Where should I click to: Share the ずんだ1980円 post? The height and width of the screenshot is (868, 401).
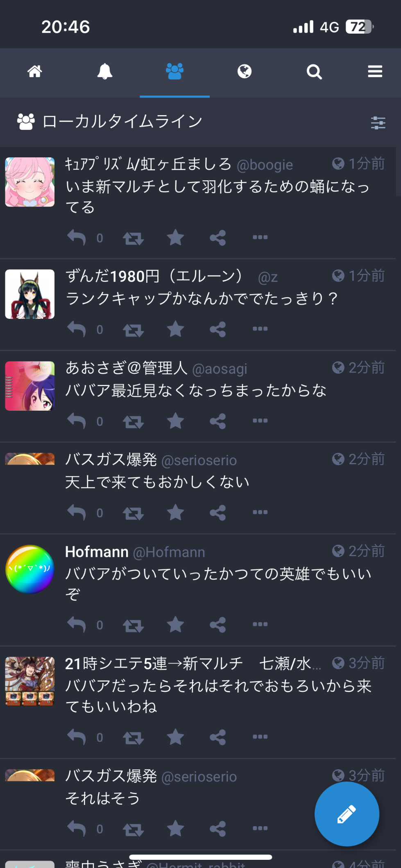pyautogui.click(x=218, y=329)
